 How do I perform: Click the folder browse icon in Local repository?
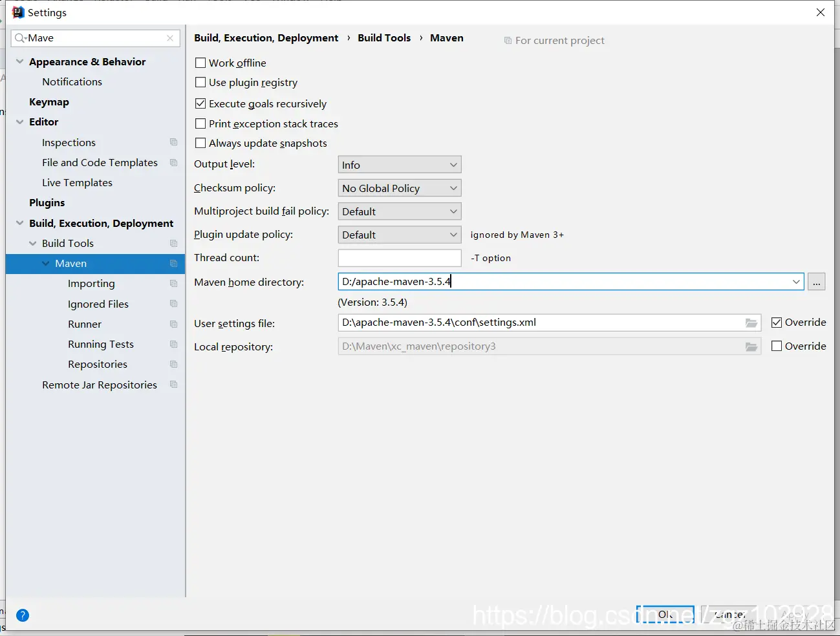tap(751, 346)
